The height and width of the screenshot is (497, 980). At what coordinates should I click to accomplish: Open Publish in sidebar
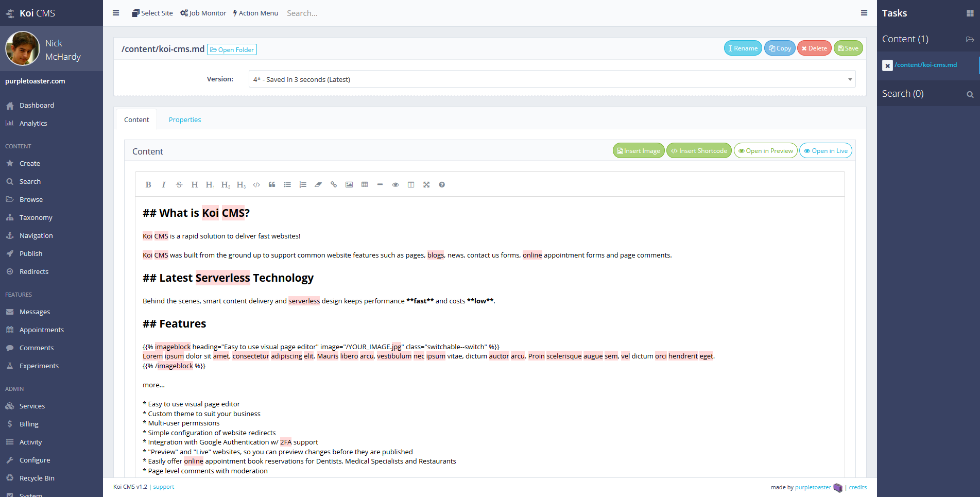coord(31,253)
